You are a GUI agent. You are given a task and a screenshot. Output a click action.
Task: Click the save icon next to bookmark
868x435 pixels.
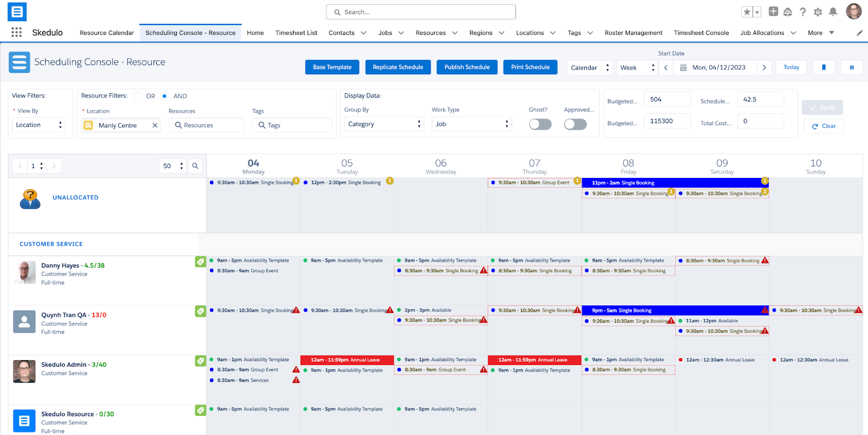click(852, 67)
